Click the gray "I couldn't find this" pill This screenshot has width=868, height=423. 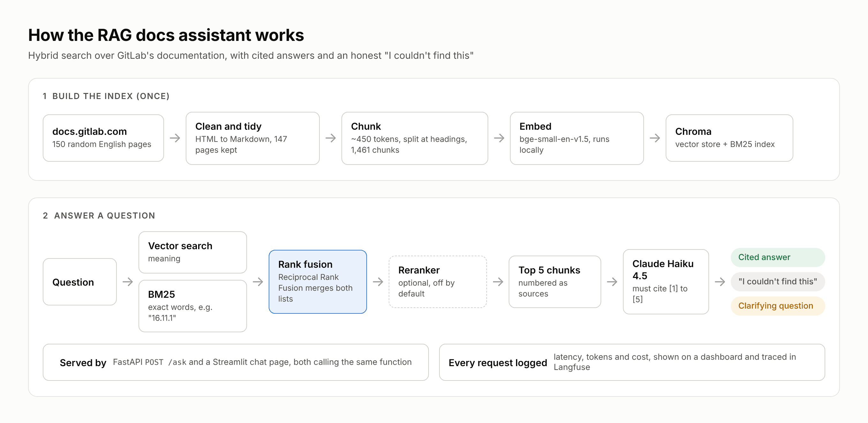pos(777,282)
